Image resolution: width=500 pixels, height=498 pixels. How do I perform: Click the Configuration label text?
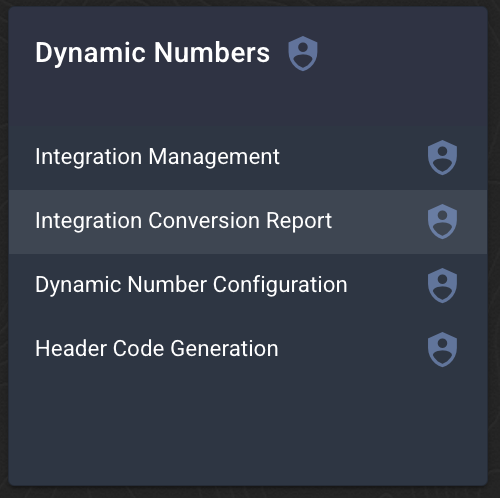pyautogui.click(x=280, y=285)
